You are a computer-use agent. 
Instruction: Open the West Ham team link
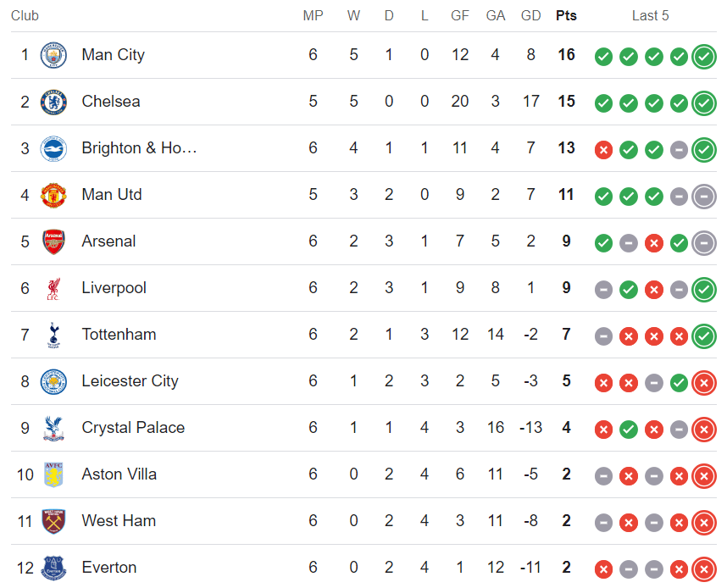click(119, 521)
